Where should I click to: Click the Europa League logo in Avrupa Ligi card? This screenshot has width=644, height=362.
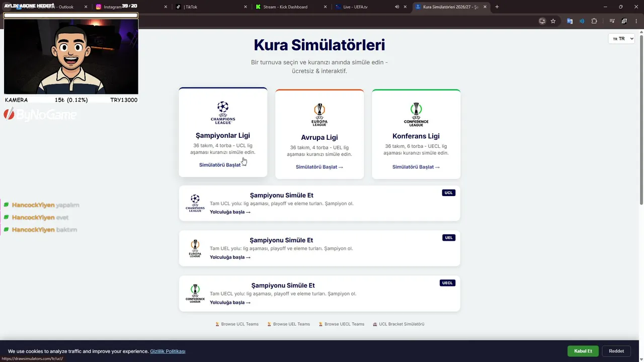(x=319, y=115)
